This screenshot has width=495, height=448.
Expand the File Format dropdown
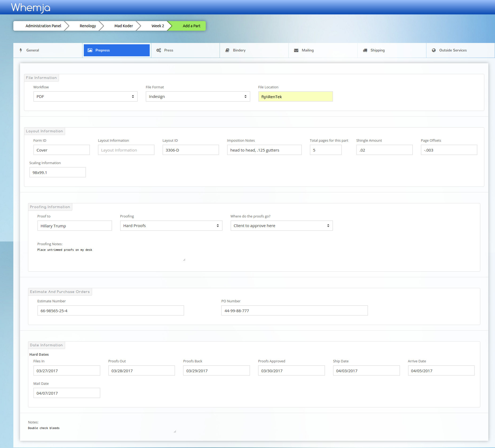tap(197, 97)
